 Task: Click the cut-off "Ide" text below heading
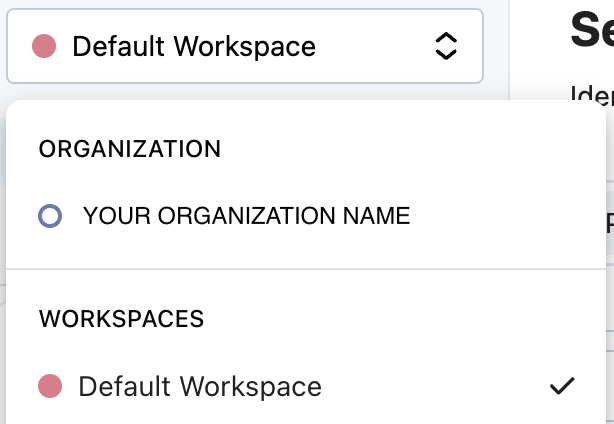tap(592, 93)
